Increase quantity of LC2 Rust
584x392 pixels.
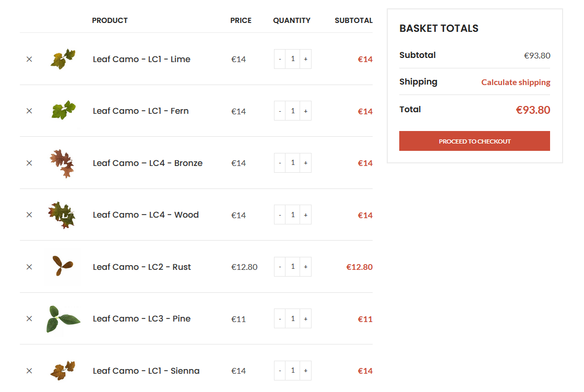pos(306,267)
